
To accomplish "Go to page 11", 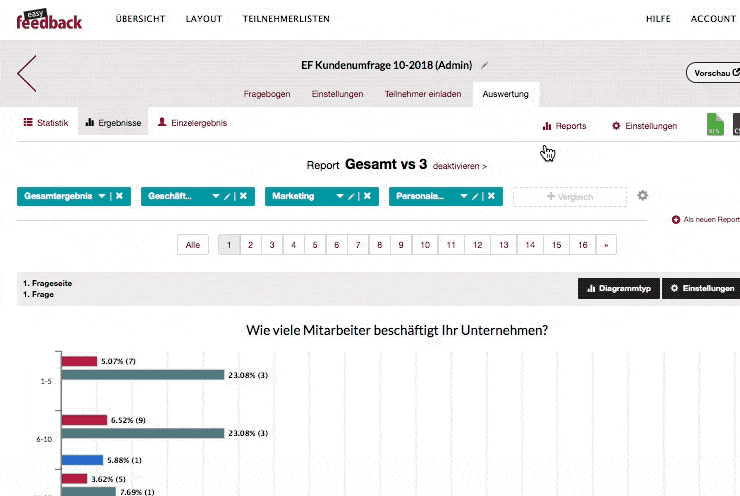I will [451, 245].
